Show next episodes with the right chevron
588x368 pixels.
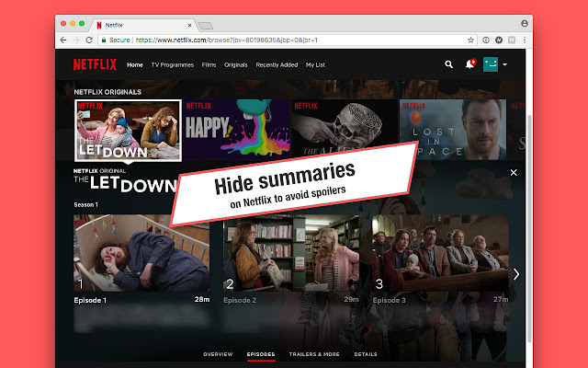[x=516, y=274]
